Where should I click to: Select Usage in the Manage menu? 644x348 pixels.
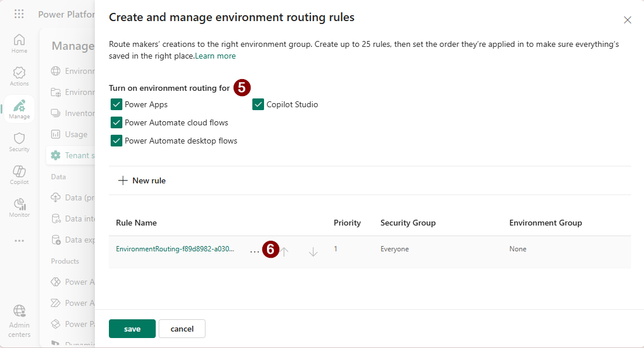tap(76, 134)
